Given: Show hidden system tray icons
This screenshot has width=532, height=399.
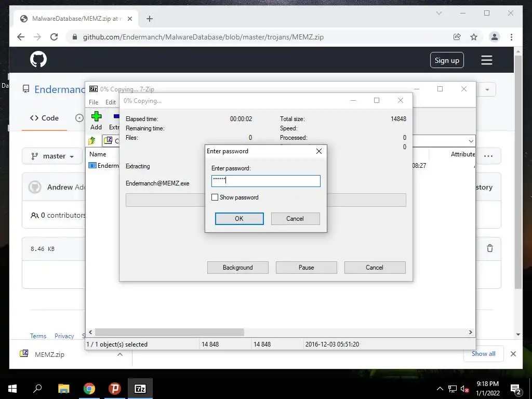Looking at the screenshot, I should pos(440,389).
